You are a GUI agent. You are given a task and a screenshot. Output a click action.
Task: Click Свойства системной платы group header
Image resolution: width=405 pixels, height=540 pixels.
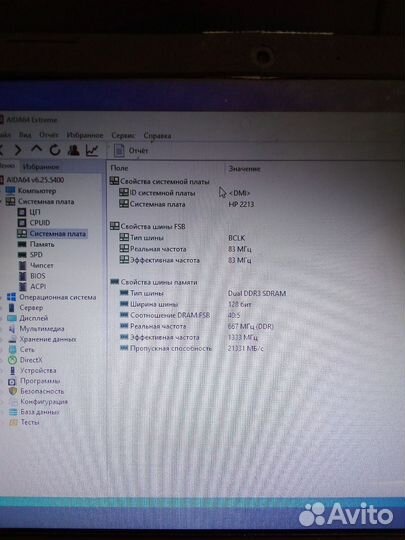point(165,181)
